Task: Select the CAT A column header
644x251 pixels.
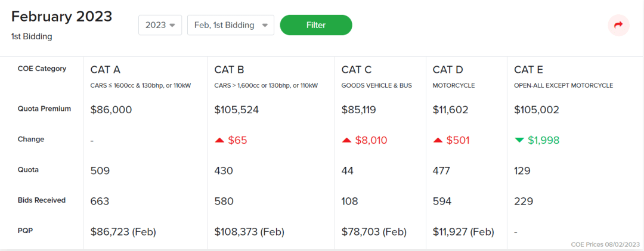Action: pos(106,70)
